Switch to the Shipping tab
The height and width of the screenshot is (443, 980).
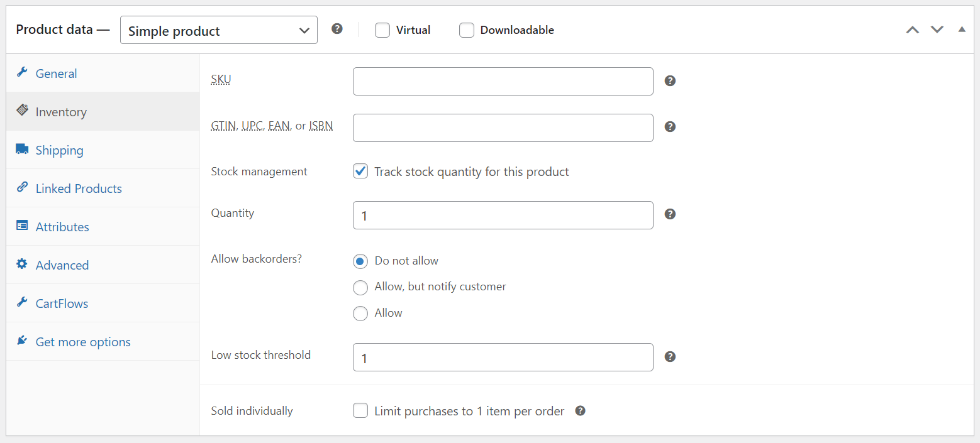click(59, 150)
